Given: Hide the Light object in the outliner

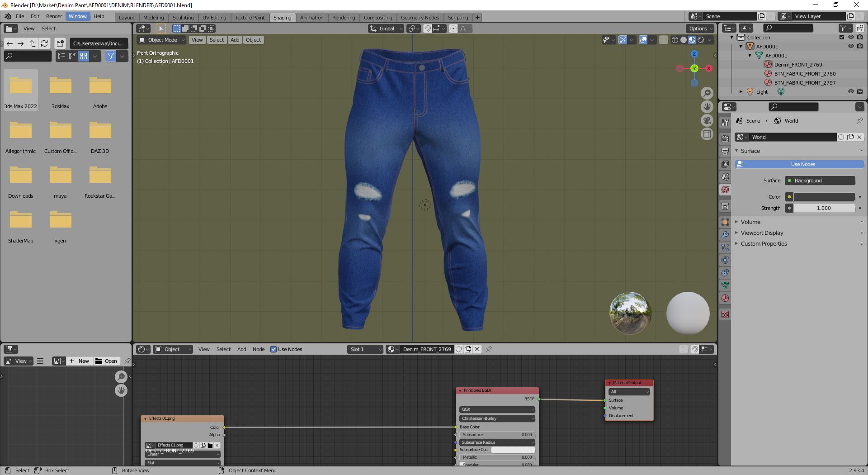Looking at the screenshot, I should point(850,91).
